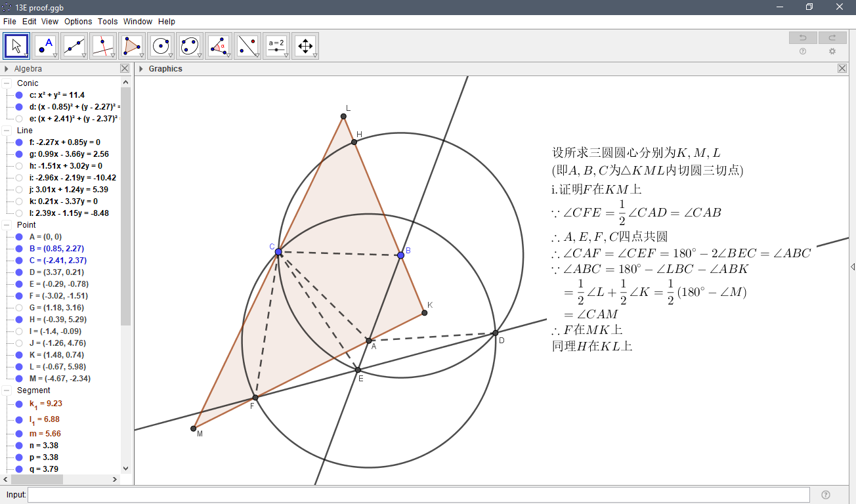Pick the Polygon tool

pyautogui.click(x=131, y=45)
